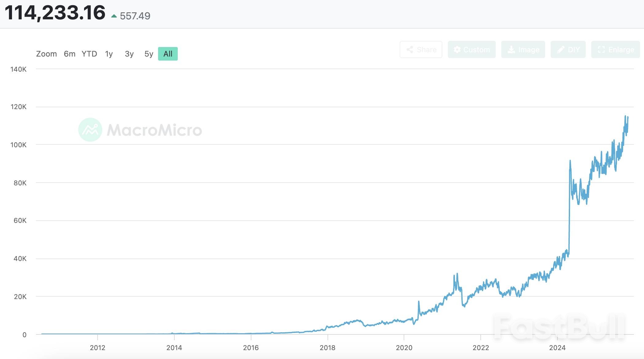This screenshot has width=644, height=359.
Task: Download the chart using the Image icon
Action: 511,49
